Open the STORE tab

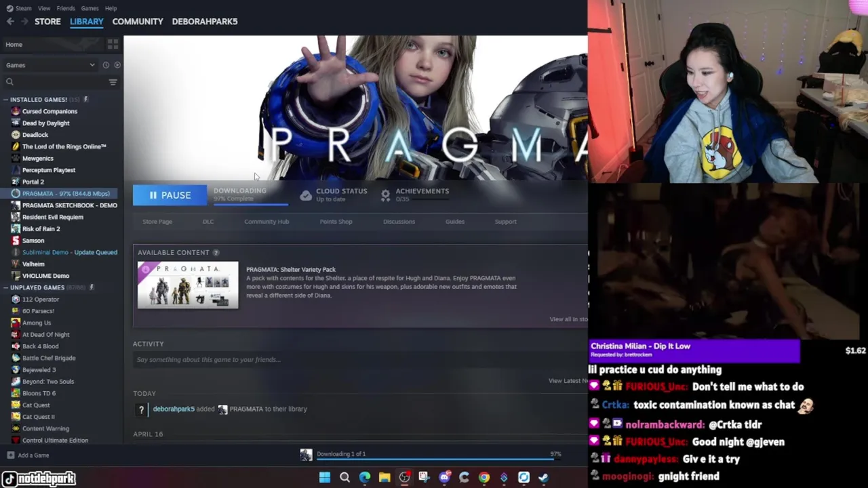[47, 22]
